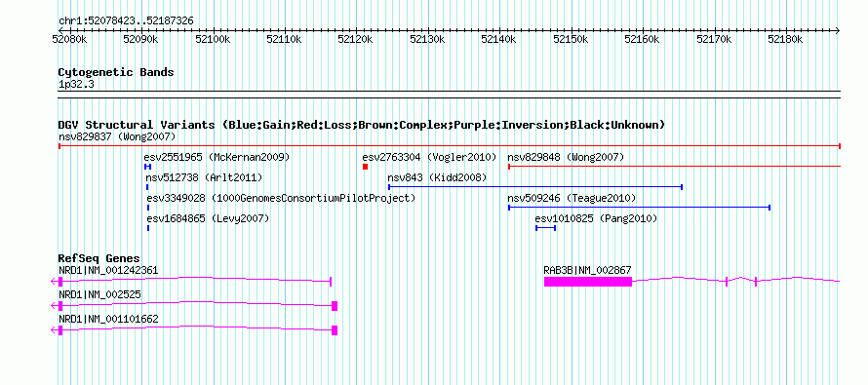Select the blue esv1684865 gain tick
The height and width of the screenshot is (385, 868).
[x=148, y=228]
